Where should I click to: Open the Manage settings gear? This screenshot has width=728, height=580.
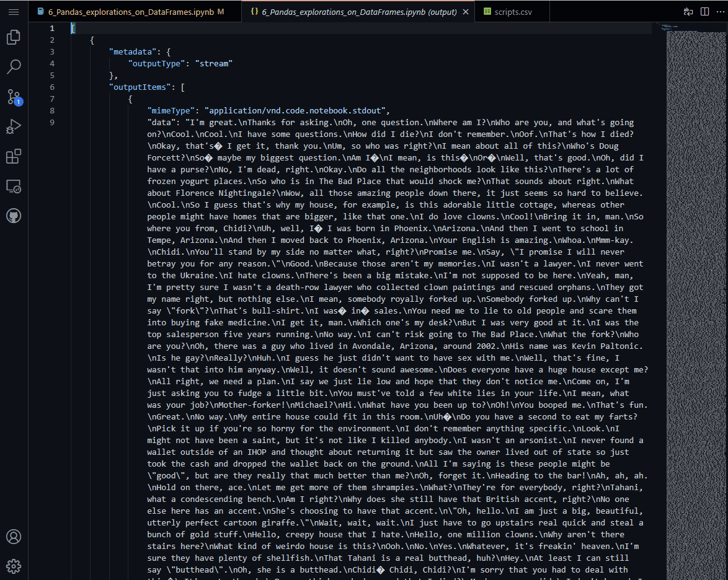14,566
